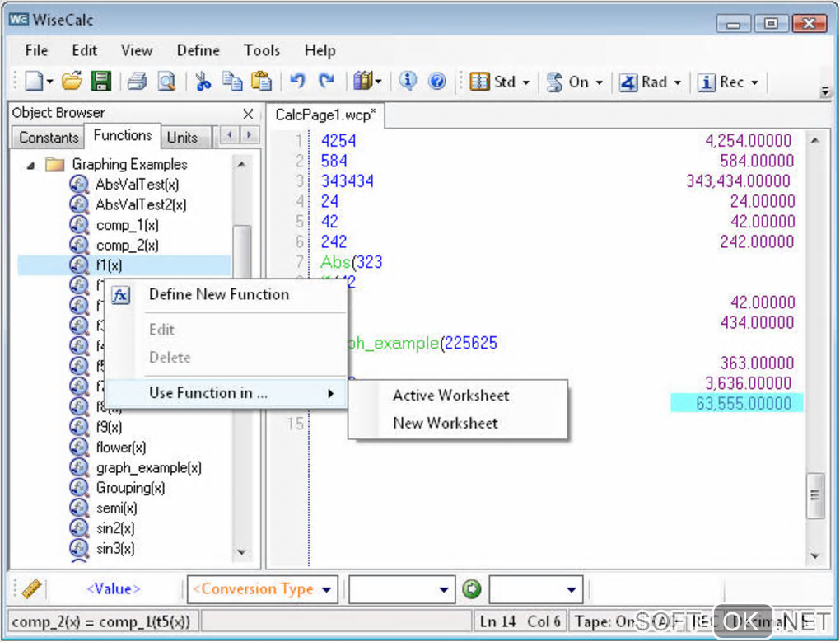Click the flower(x) function icon
840x642 pixels.
pyautogui.click(x=79, y=447)
